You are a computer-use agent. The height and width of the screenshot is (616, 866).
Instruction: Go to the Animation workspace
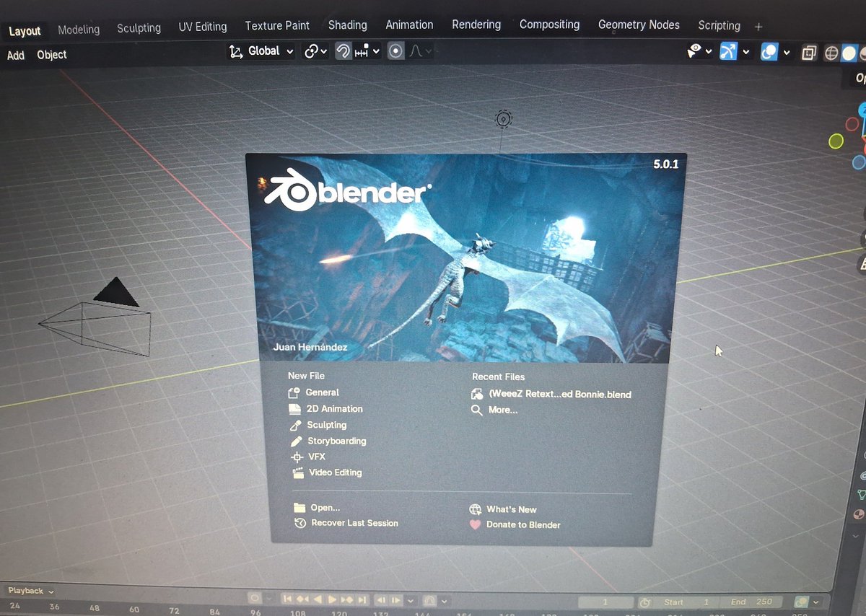[x=409, y=25]
